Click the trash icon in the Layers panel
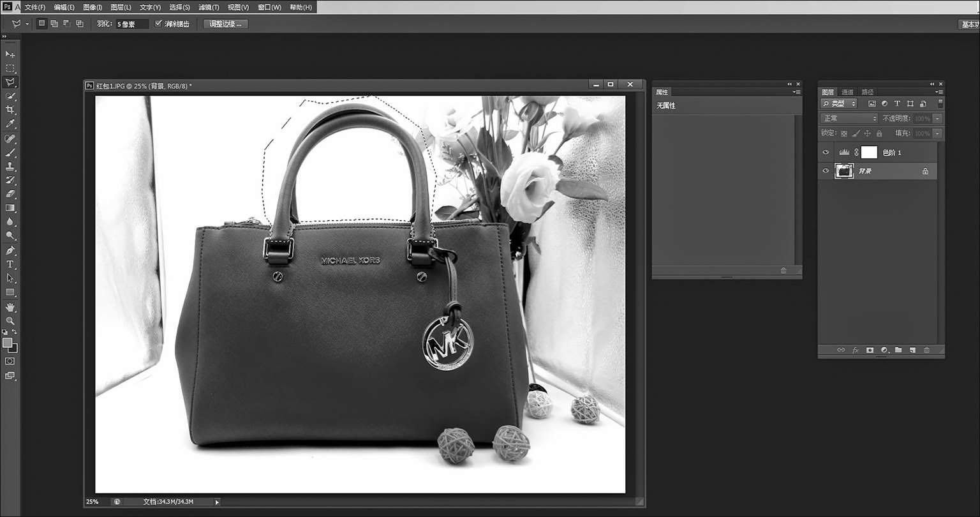Image resolution: width=980 pixels, height=517 pixels. pos(926,350)
